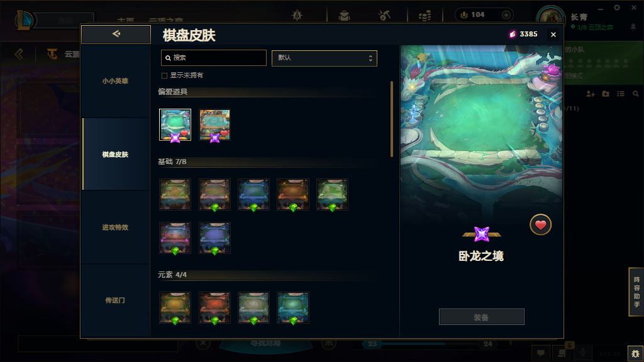Click the settings gear icon
This screenshot has height=362, width=644.
pos(617,8)
